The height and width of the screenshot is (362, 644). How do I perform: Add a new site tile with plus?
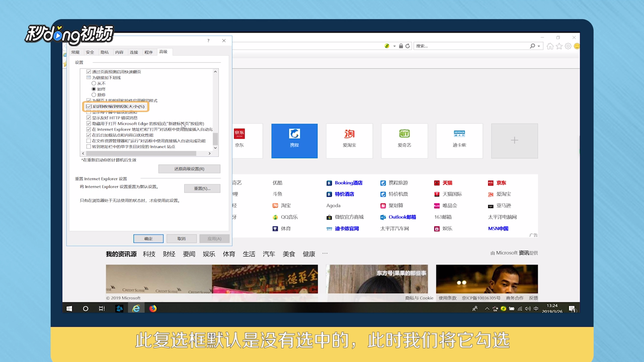pos(514,141)
